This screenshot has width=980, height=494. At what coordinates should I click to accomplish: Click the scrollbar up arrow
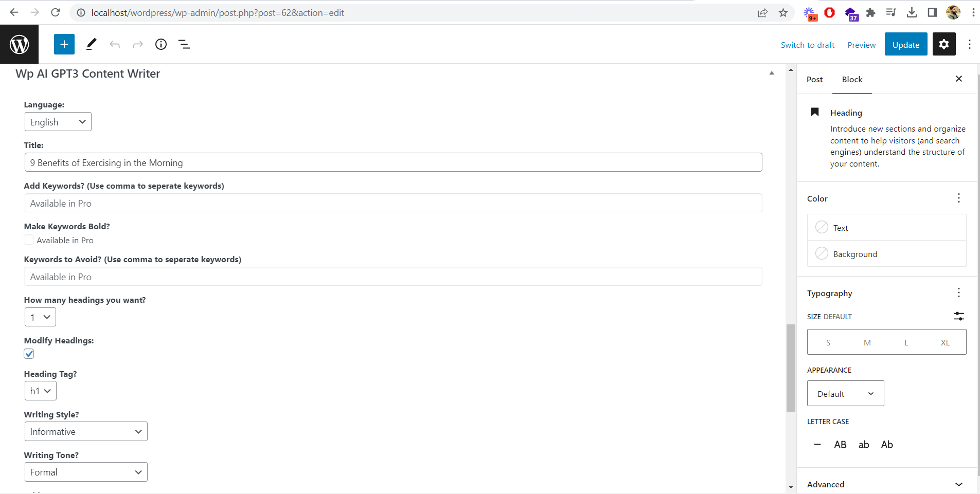[x=791, y=70]
